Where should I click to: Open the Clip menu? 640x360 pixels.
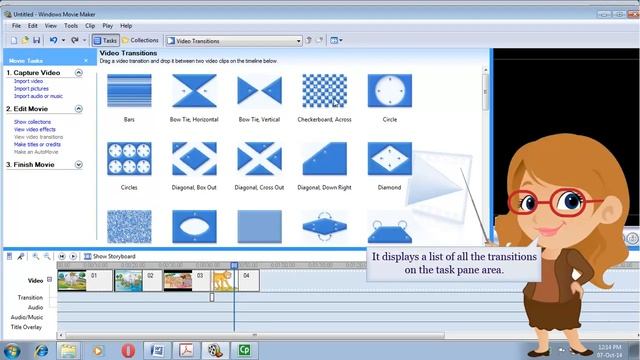point(90,26)
